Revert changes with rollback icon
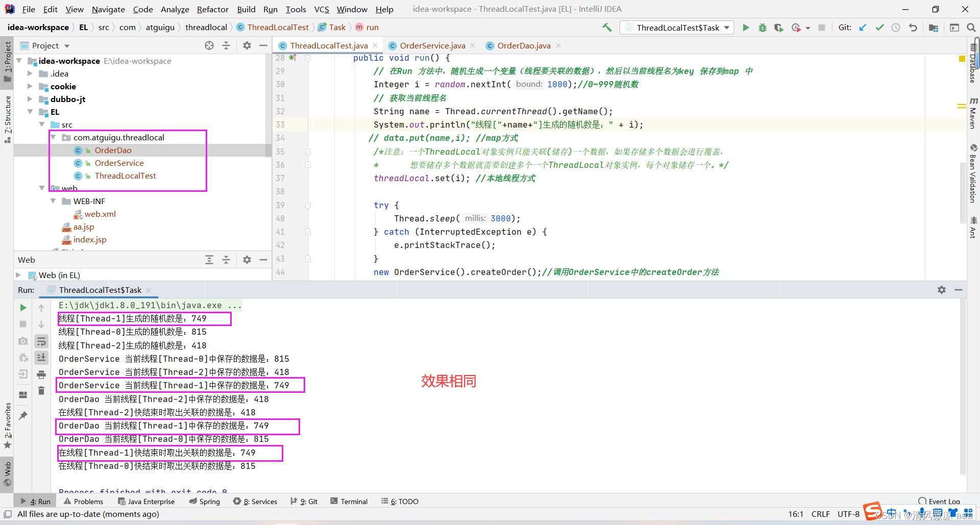The height and width of the screenshot is (525, 980). coord(913,28)
